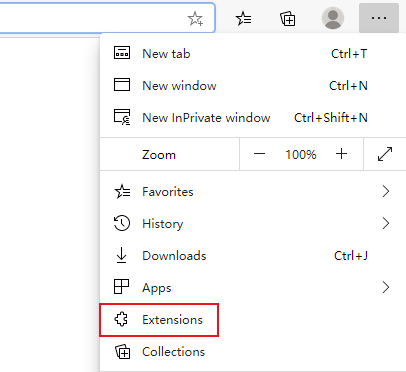Click the Downloads arrow icon

coord(121,255)
